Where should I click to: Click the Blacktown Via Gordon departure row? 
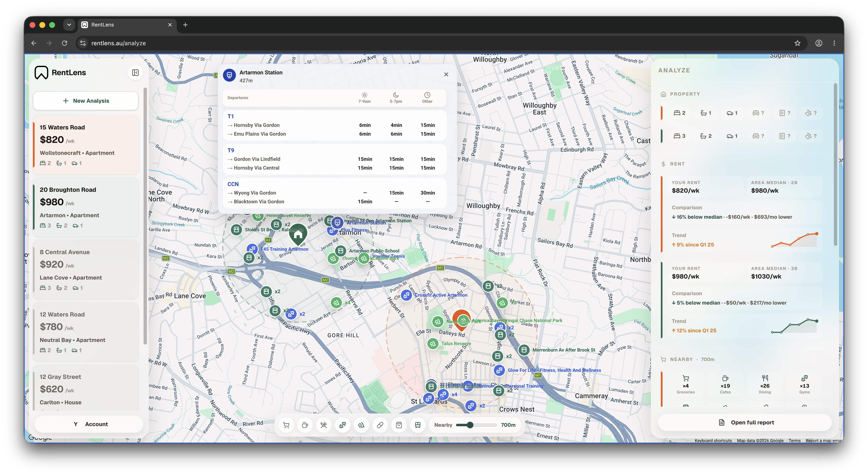[335, 202]
